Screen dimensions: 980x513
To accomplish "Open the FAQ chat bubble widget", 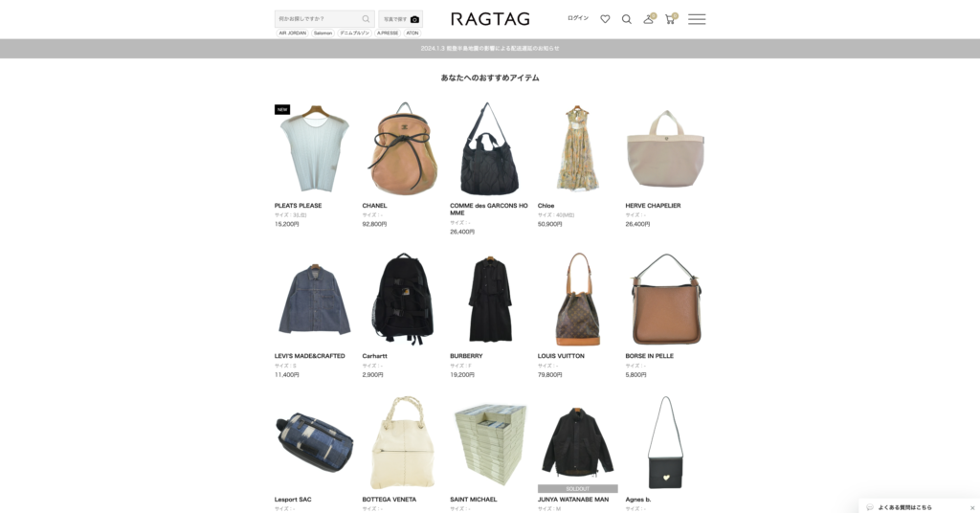I will coord(904,507).
